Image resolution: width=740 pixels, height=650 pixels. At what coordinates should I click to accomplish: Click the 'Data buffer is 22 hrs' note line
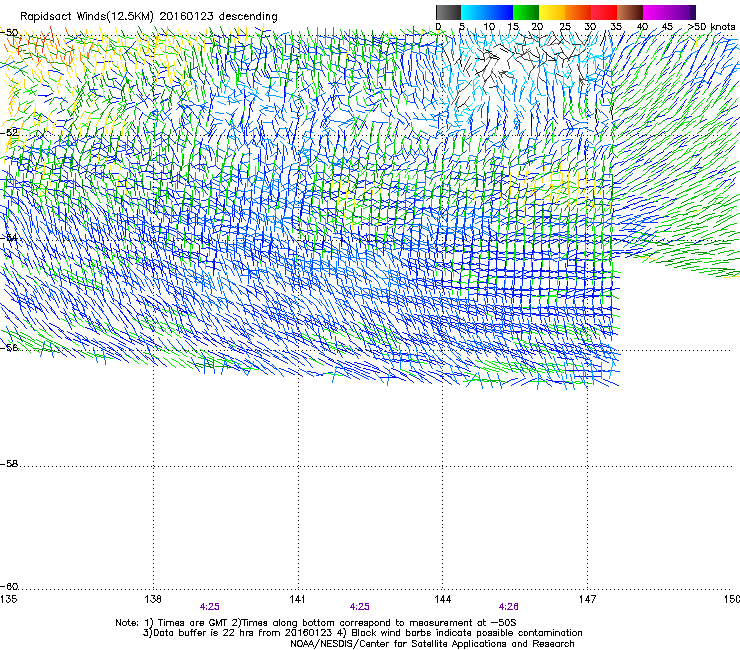coord(362,633)
